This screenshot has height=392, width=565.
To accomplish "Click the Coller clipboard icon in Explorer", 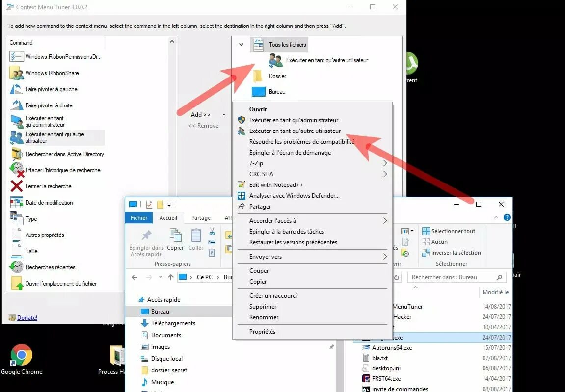I will (196, 235).
